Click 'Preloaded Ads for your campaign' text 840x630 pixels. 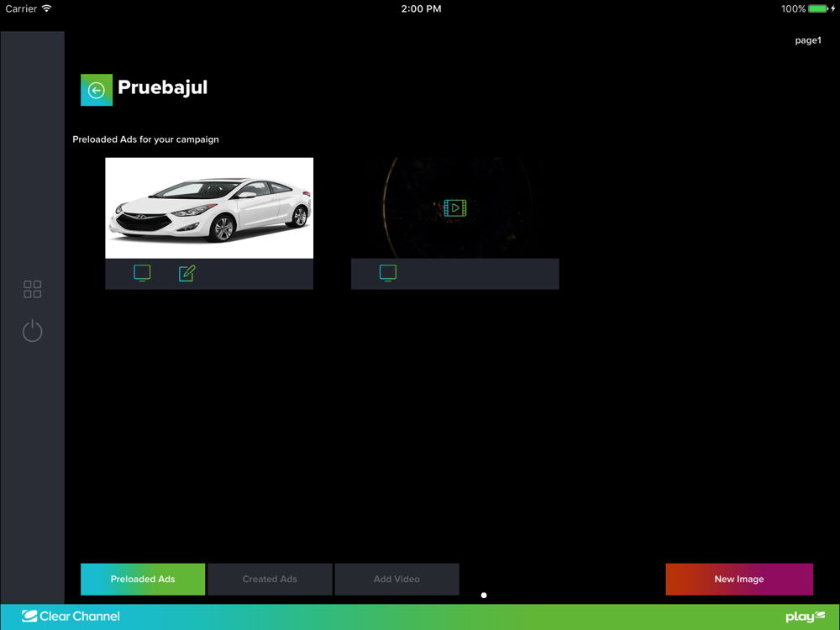pos(145,139)
